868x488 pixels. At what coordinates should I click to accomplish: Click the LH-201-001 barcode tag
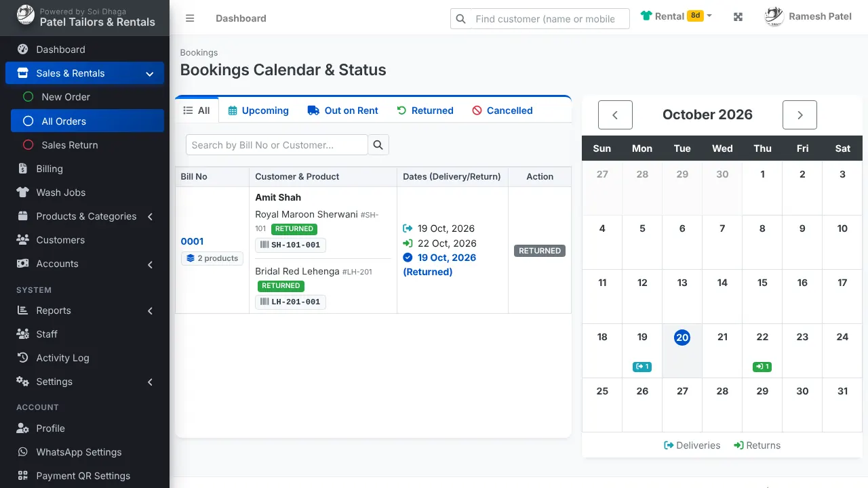click(x=290, y=302)
